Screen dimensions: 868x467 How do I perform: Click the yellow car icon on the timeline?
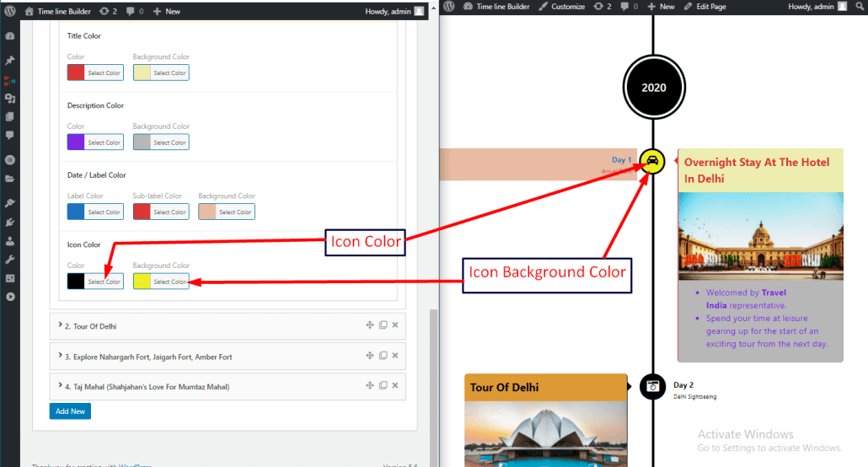coord(652,161)
